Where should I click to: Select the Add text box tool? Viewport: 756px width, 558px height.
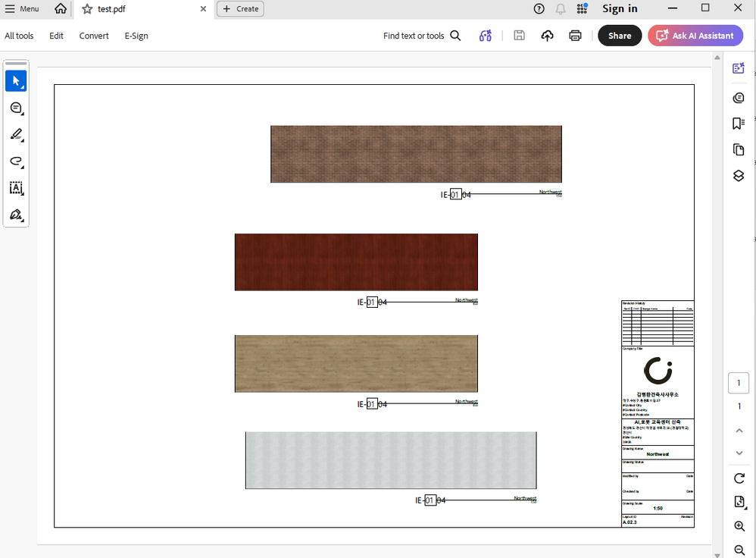click(x=16, y=188)
